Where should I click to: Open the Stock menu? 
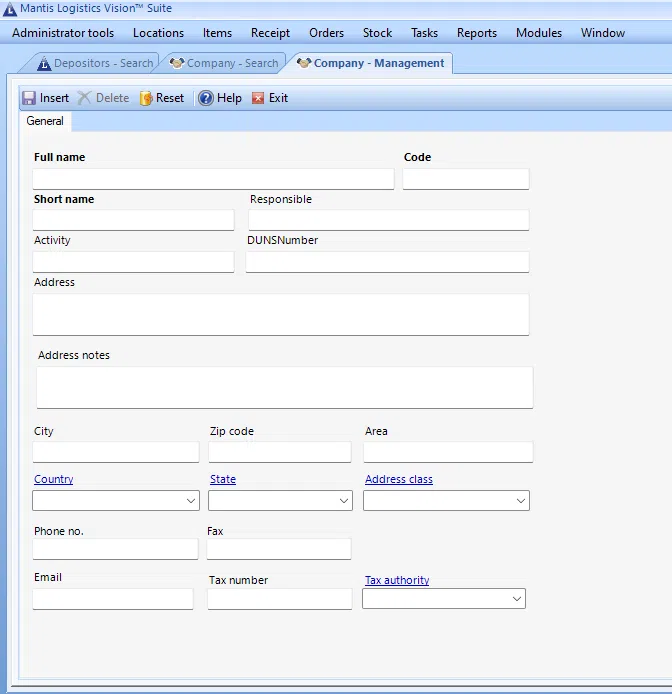(x=377, y=33)
